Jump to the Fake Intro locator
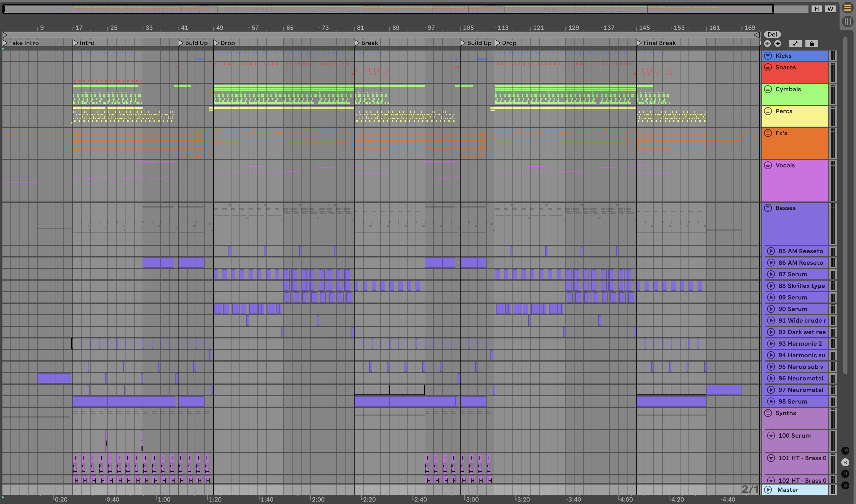 5,43
